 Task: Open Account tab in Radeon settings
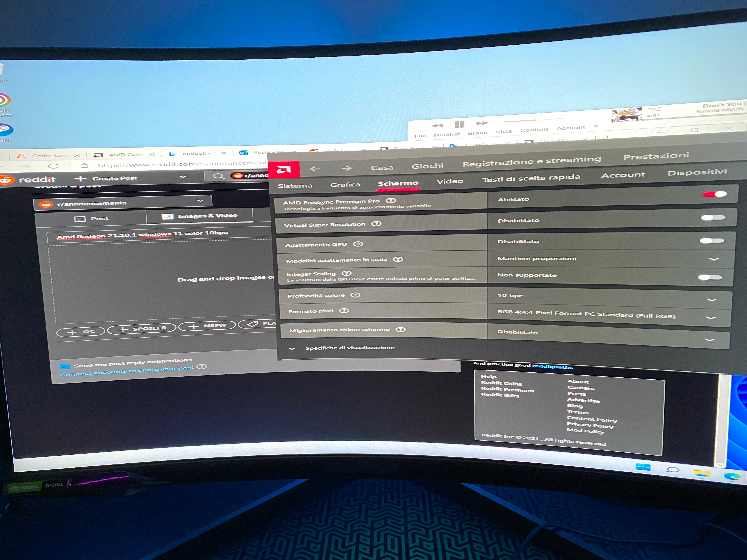tap(623, 175)
